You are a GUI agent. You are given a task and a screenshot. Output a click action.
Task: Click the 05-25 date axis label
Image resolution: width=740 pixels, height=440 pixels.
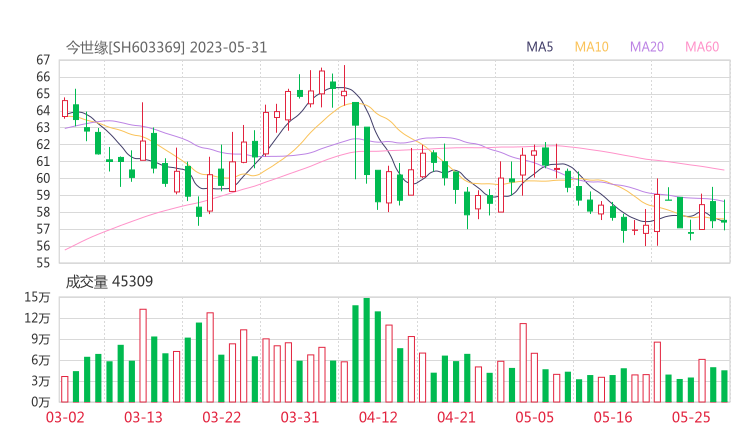[x=691, y=417]
